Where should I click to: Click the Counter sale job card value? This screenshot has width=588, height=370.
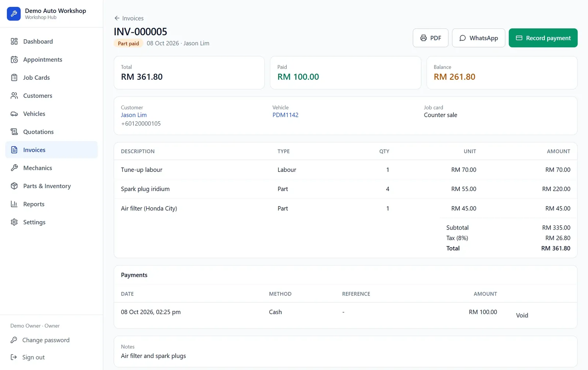coord(440,115)
